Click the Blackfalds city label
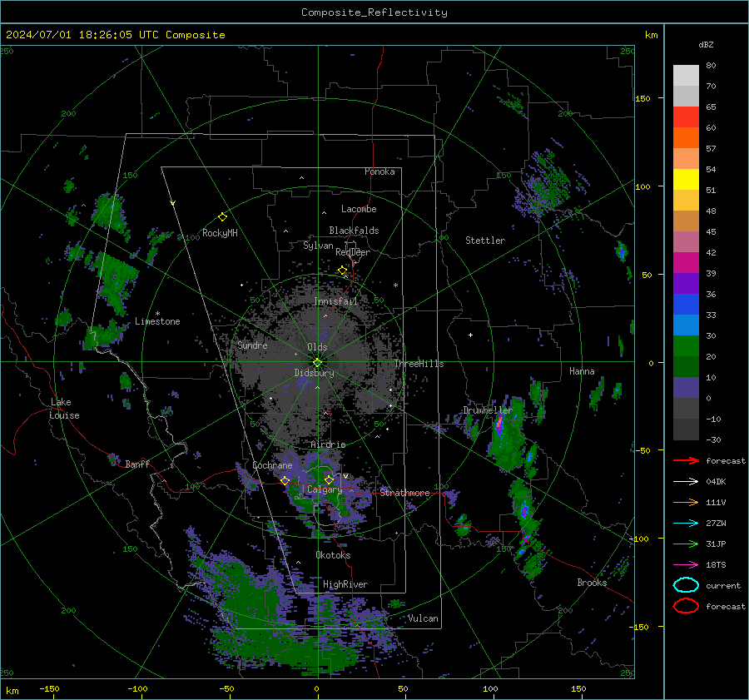The width and height of the screenshot is (749, 700). [x=354, y=231]
